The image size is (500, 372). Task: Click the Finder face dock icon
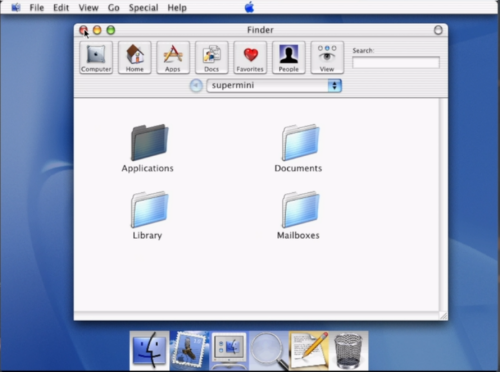[149, 350]
